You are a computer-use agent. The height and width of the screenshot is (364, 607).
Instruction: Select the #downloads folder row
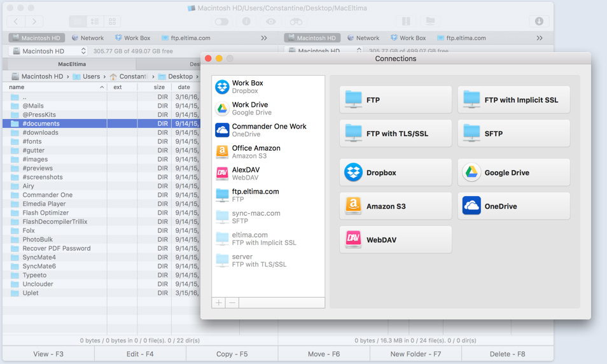[41, 132]
